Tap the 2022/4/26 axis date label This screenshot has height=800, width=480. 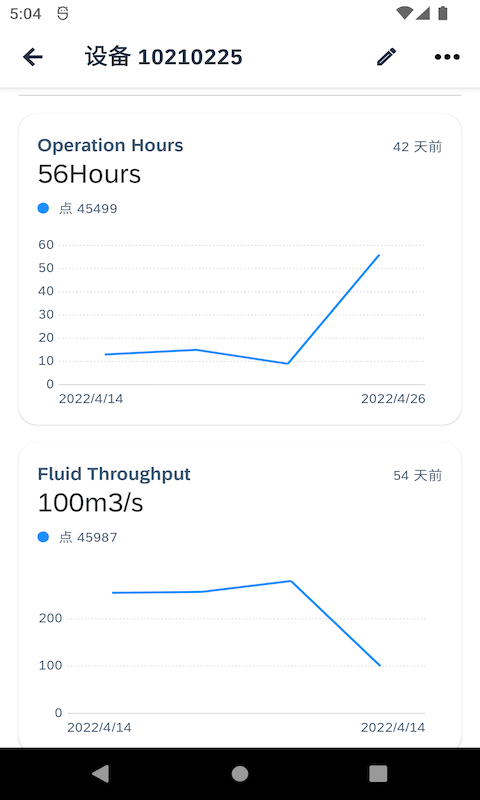point(393,399)
